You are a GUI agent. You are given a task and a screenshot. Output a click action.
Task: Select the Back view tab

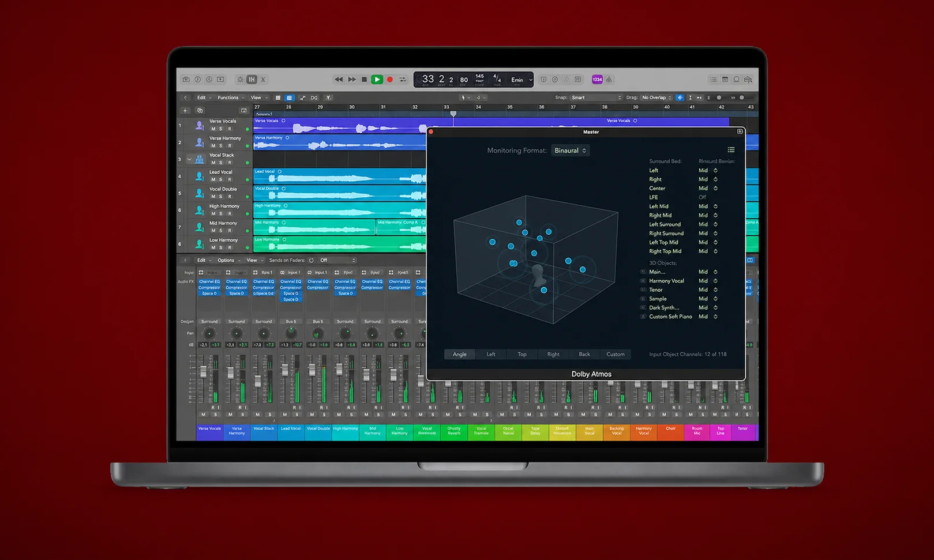(584, 354)
